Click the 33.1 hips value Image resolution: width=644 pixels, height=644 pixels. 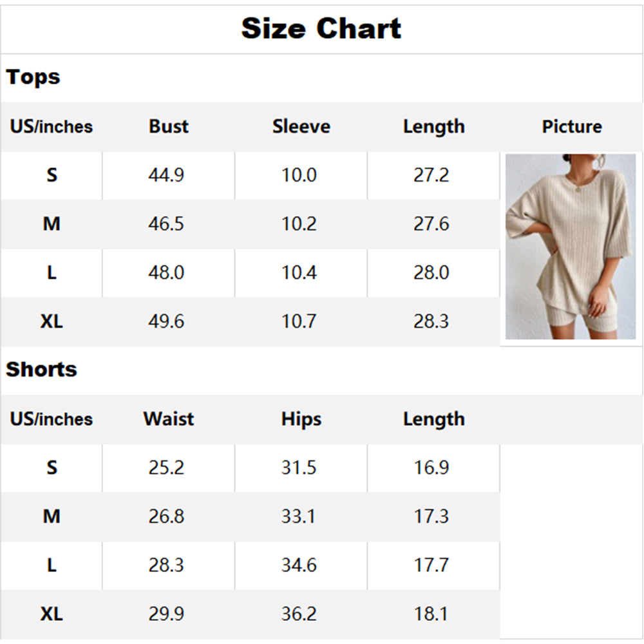[x=299, y=516]
